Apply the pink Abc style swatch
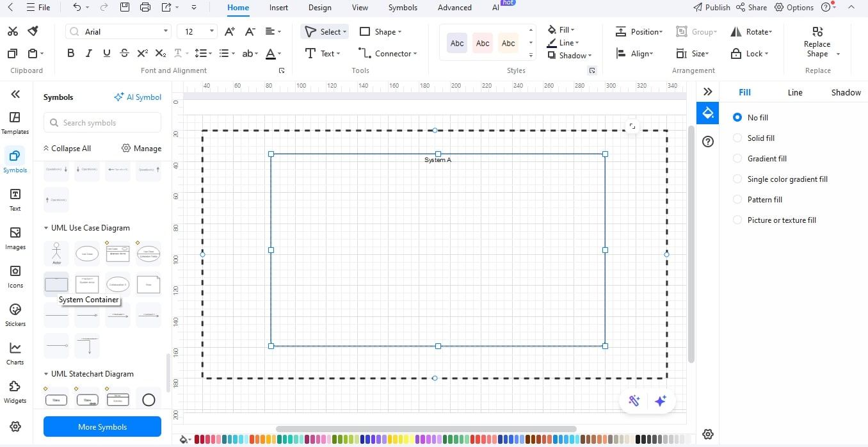 pos(483,43)
